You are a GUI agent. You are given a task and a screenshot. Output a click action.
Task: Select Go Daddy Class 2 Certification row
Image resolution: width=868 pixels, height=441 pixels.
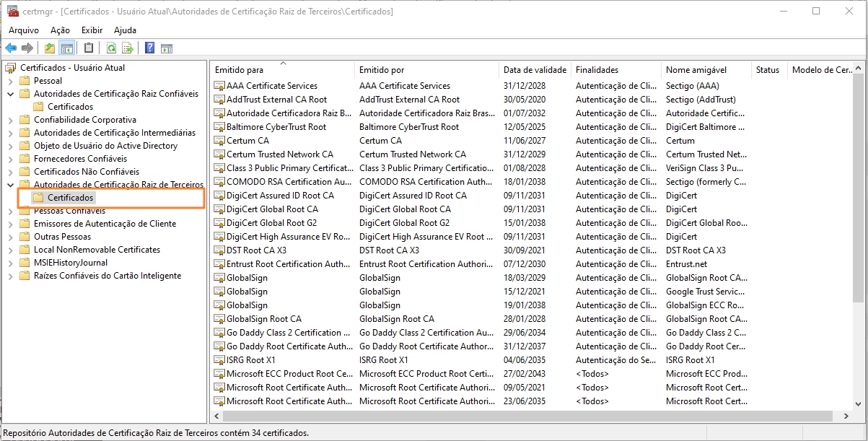pos(531,333)
